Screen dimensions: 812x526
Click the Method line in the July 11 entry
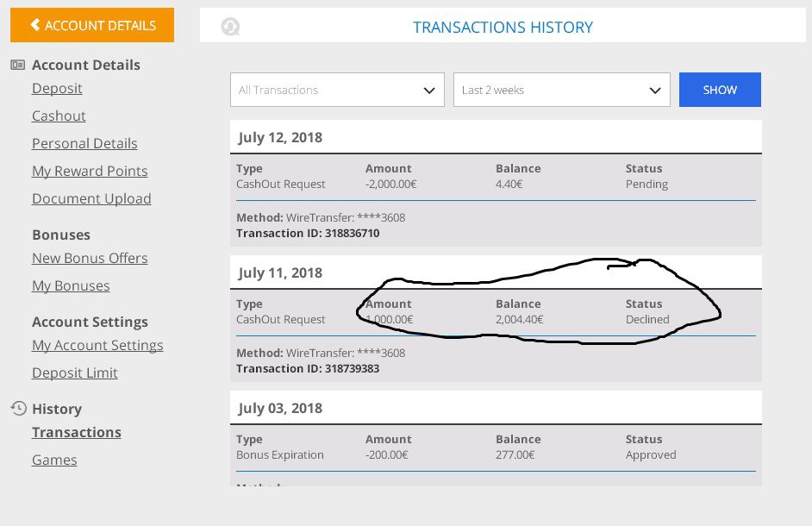pyautogui.click(x=321, y=353)
